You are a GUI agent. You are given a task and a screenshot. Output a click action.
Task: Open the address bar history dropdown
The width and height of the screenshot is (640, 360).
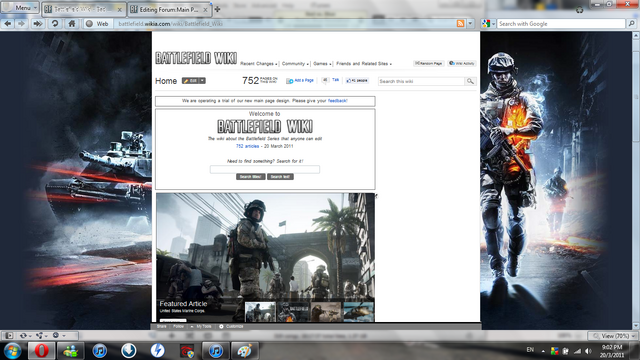(470, 24)
